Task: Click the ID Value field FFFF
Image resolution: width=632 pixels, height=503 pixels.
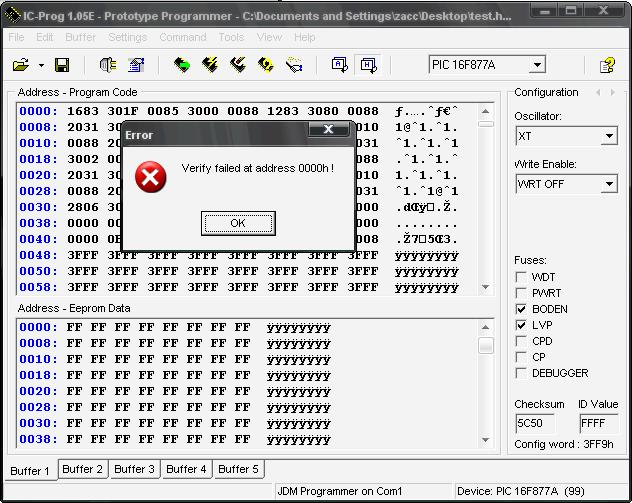Action: [599, 423]
